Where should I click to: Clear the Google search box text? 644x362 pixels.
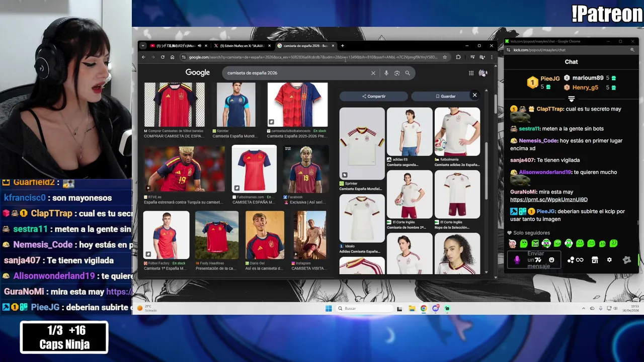point(373,73)
